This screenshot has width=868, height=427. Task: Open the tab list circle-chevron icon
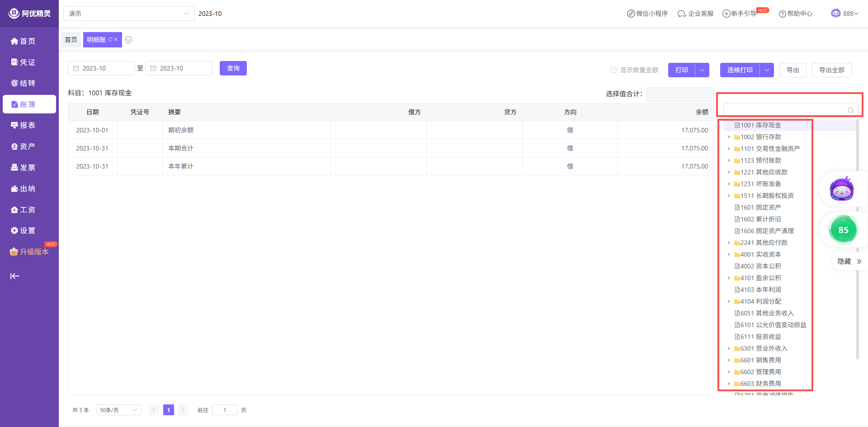(128, 40)
